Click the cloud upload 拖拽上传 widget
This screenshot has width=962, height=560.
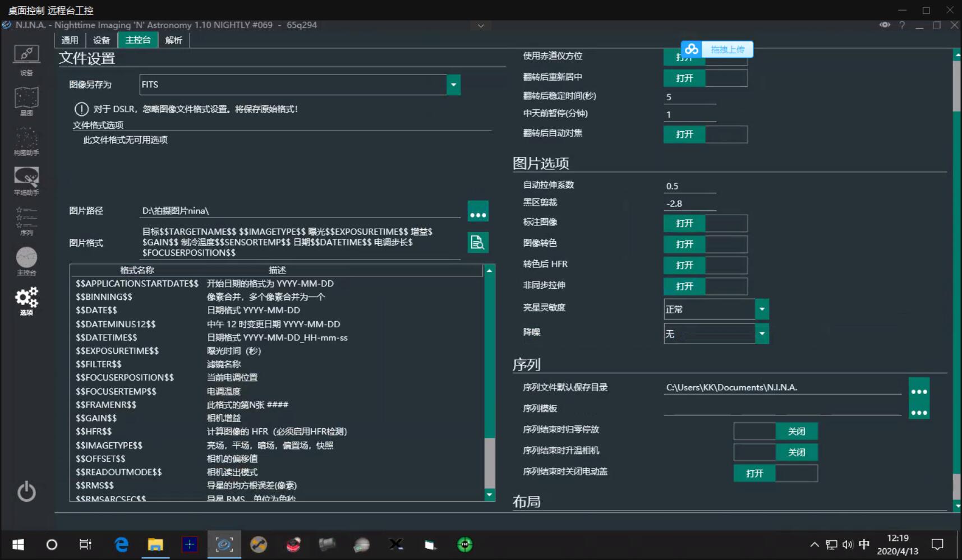[x=717, y=49]
